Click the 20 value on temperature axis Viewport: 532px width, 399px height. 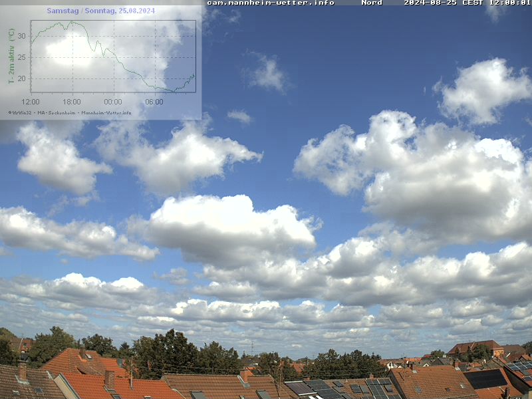[23, 78]
